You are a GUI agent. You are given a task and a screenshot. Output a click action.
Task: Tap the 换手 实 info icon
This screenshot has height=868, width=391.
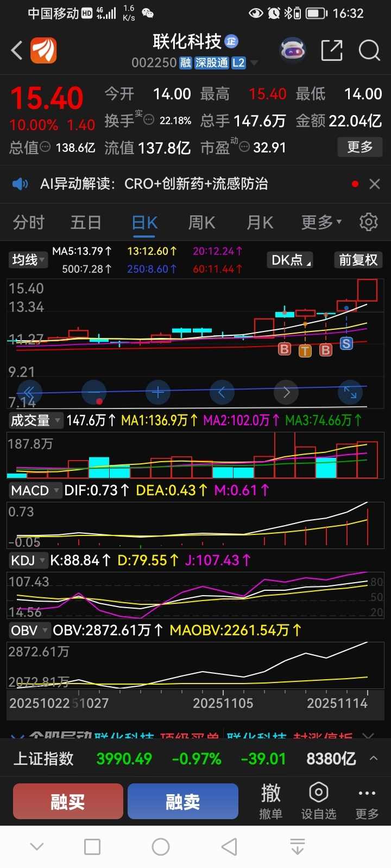coord(148,120)
